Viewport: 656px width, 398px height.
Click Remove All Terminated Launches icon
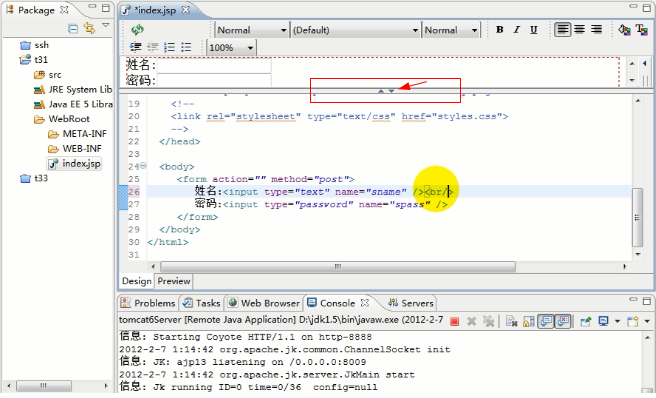488,321
